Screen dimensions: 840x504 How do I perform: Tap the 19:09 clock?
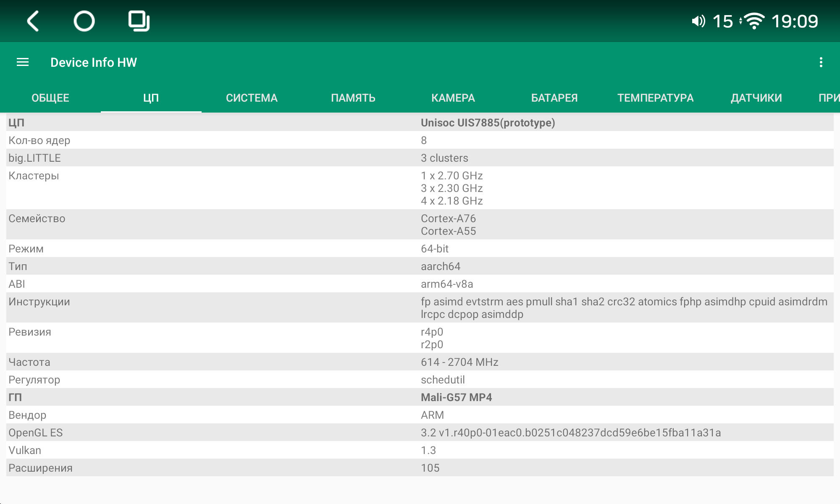click(795, 21)
